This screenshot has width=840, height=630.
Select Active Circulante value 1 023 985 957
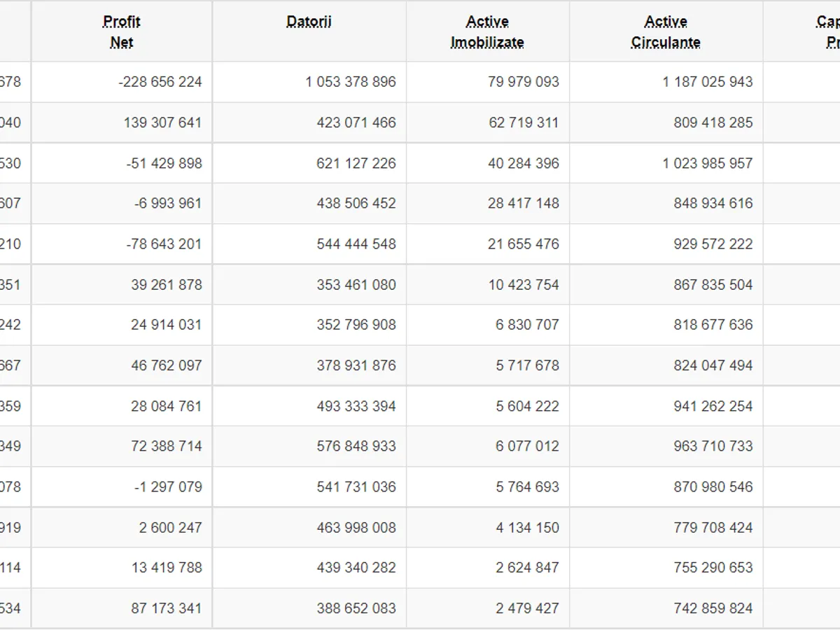pos(707,163)
